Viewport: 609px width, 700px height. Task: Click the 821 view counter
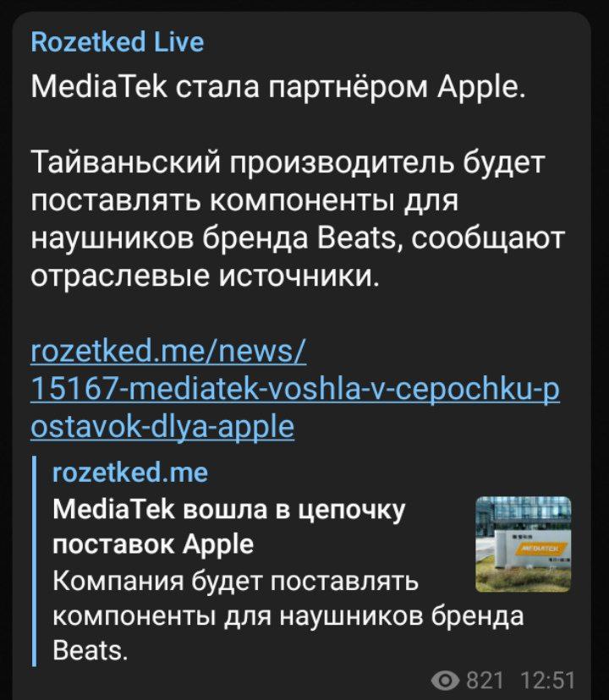click(485, 681)
